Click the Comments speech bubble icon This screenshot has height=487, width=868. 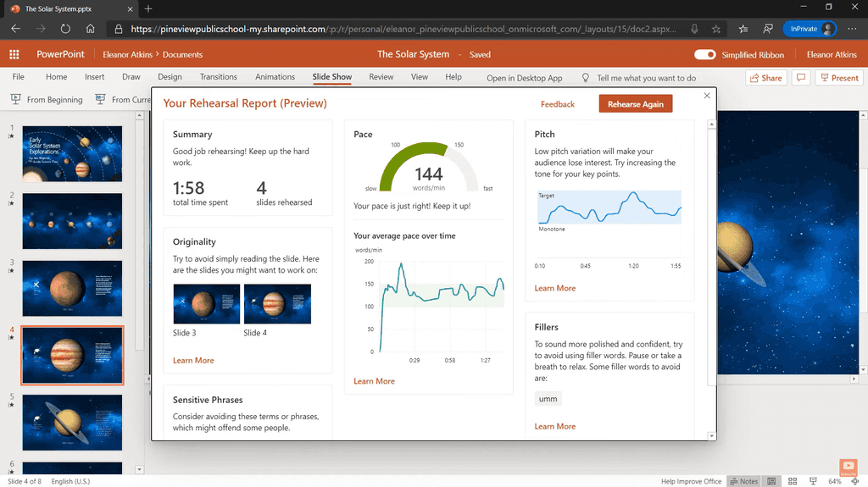point(799,78)
